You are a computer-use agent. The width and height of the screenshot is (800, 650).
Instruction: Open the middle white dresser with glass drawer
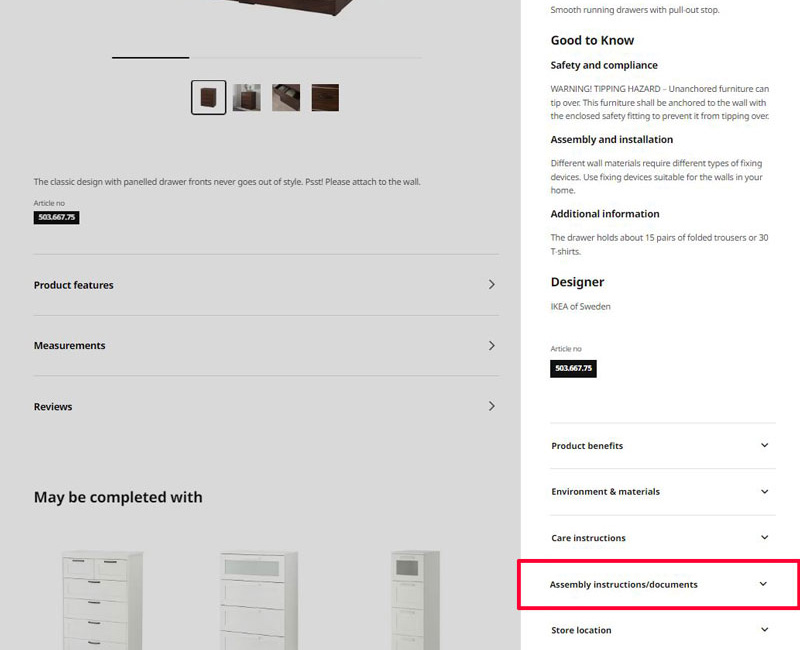[x=259, y=600]
